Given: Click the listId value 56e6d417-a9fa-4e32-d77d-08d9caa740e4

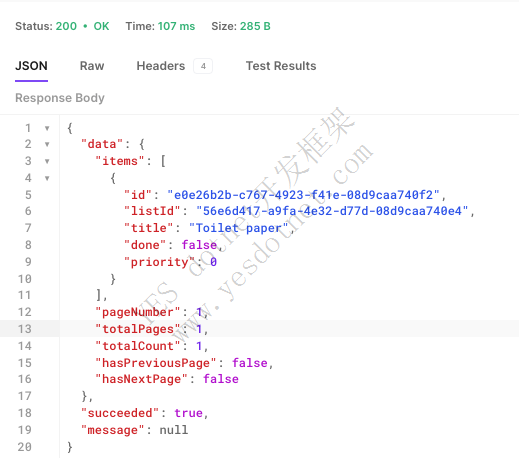Looking at the screenshot, I should tap(332, 211).
